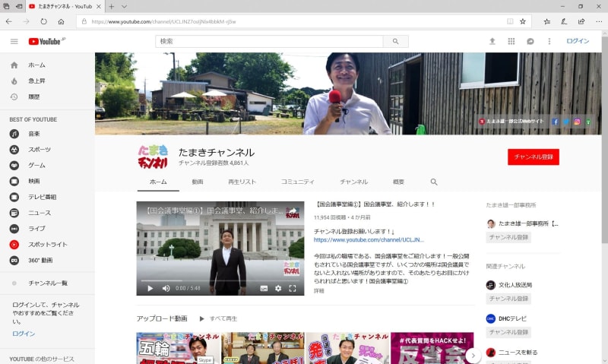Select the 再生リスト channel tab
This screenshot has height=364, width=608.
click(x=242, y=182)
